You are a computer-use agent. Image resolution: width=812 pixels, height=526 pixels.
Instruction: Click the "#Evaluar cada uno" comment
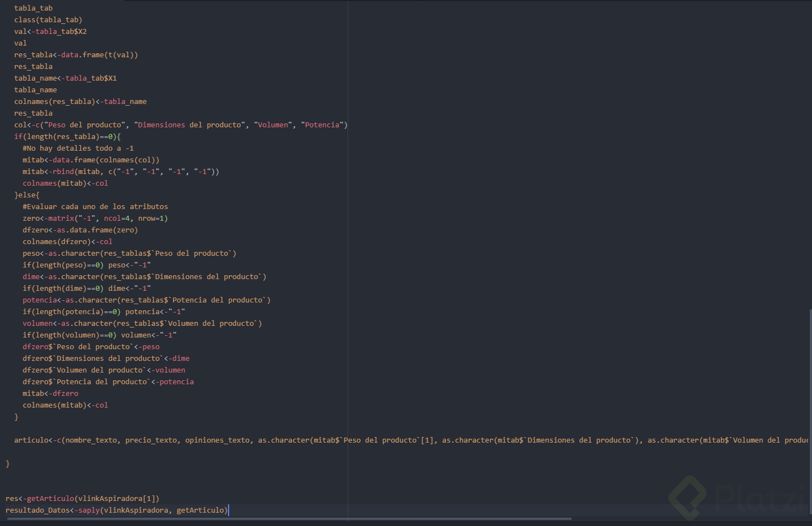point(95,207)
